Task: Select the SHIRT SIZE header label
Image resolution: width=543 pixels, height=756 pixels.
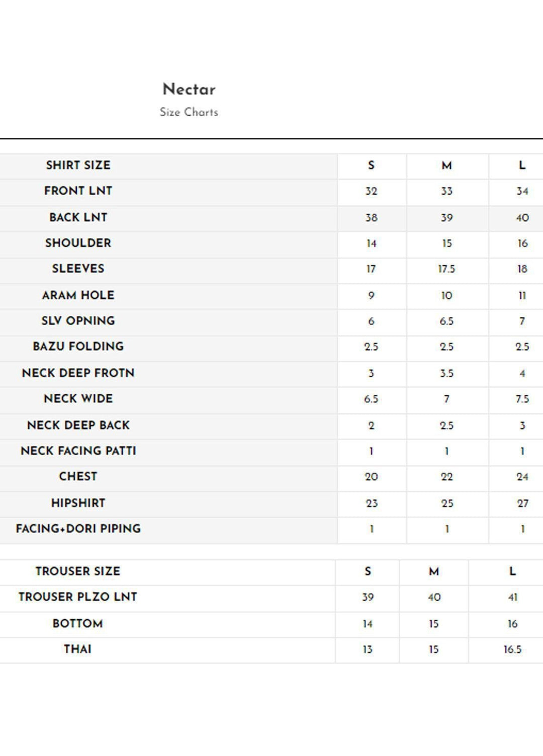Action: coord(78,165)
